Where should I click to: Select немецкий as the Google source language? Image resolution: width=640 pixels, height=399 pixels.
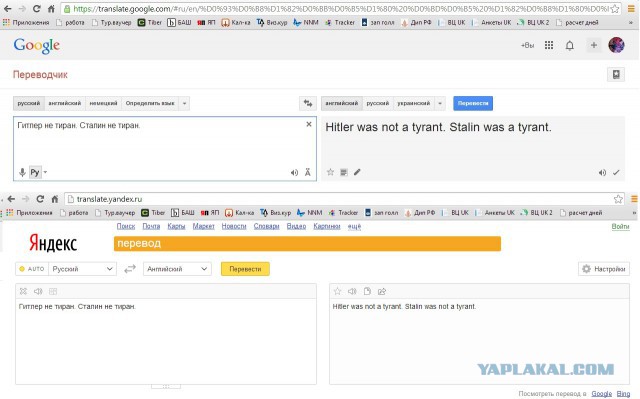(103, 103)
